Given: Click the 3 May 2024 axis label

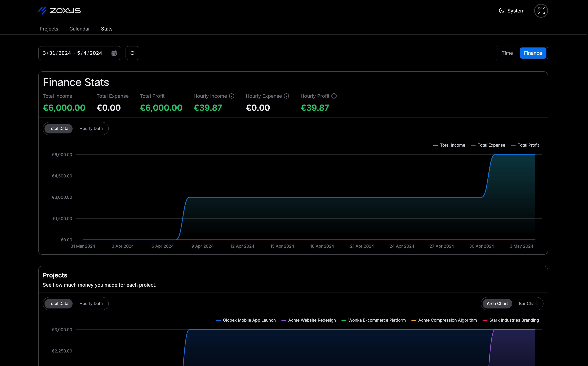Looking at the screenshot, I should point(522,246).
